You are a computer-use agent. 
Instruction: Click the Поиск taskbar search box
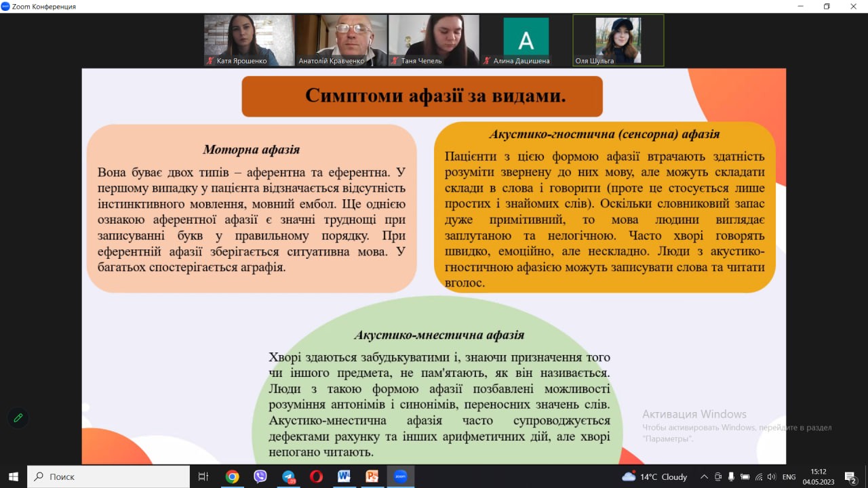pos(108,476)
